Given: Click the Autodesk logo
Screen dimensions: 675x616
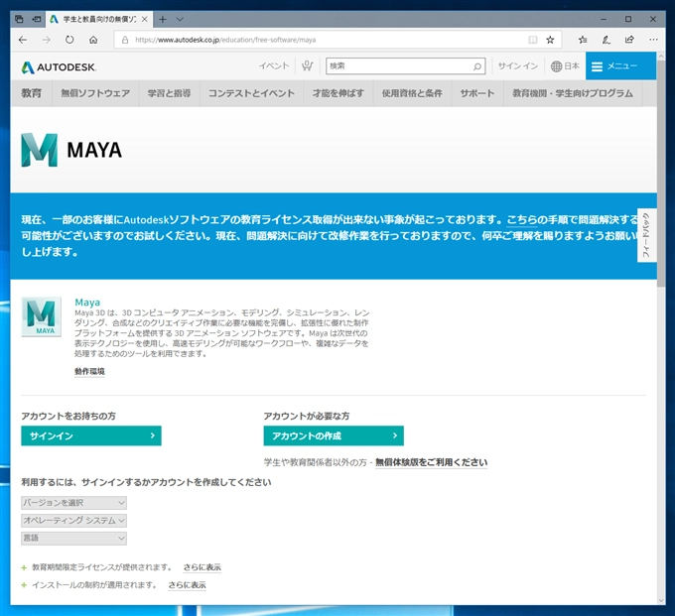Looking at the screenshot, I should pos(59,67).
